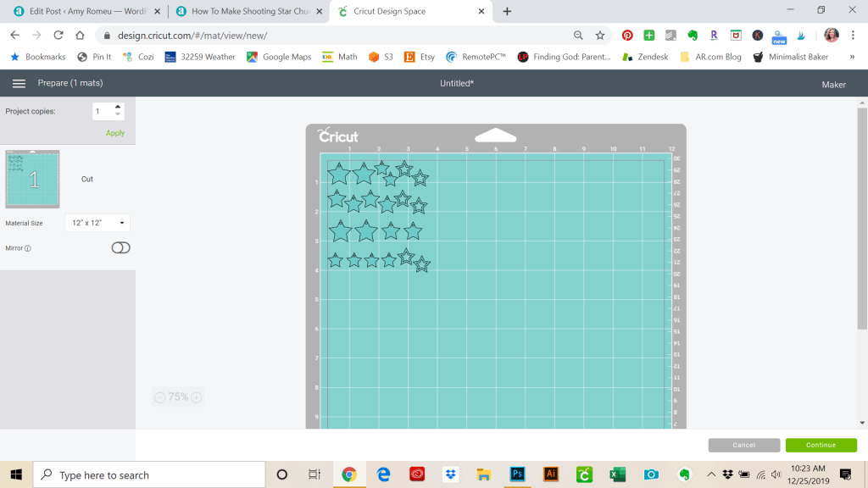
Task: Click the Continue button
Action: click(x=821, y=445)
